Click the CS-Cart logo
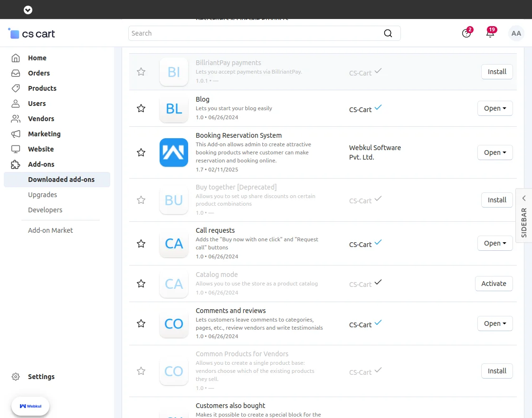Viewport: 532px width, 418px height. click(x=32, y=34)
